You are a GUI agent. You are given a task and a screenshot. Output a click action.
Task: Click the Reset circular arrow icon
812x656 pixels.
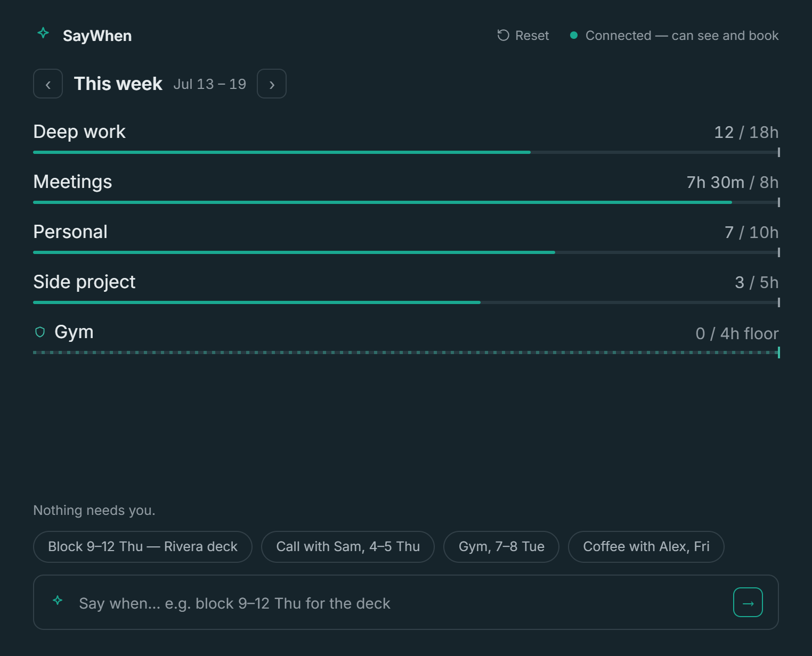coord(503,35)
